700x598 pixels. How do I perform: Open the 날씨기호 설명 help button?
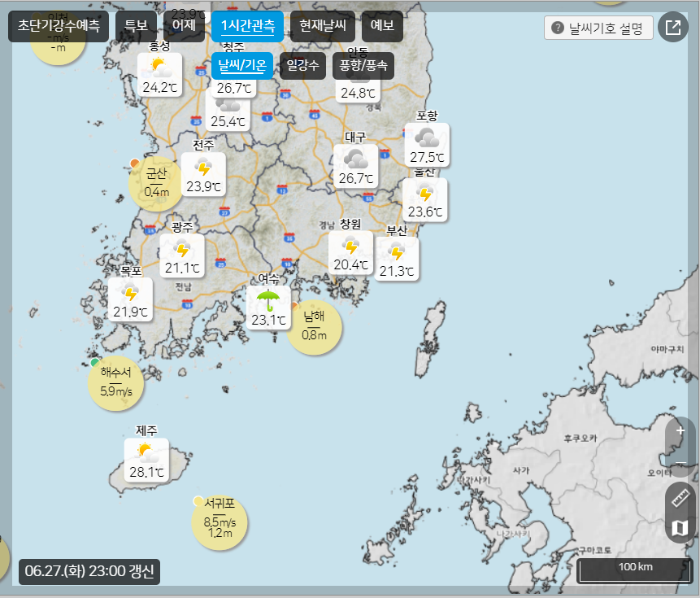[598, 28]
